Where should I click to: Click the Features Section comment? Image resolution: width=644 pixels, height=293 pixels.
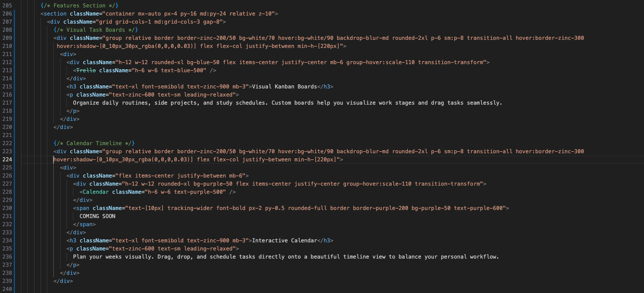(79, 5)
